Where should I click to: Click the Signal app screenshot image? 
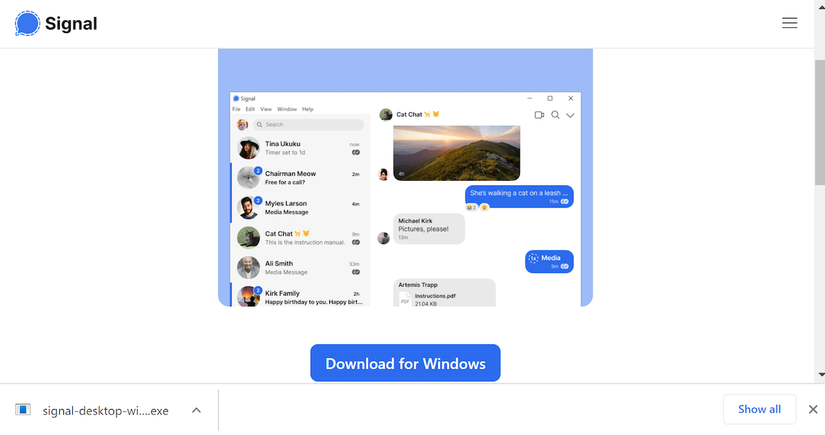point(405,178)
